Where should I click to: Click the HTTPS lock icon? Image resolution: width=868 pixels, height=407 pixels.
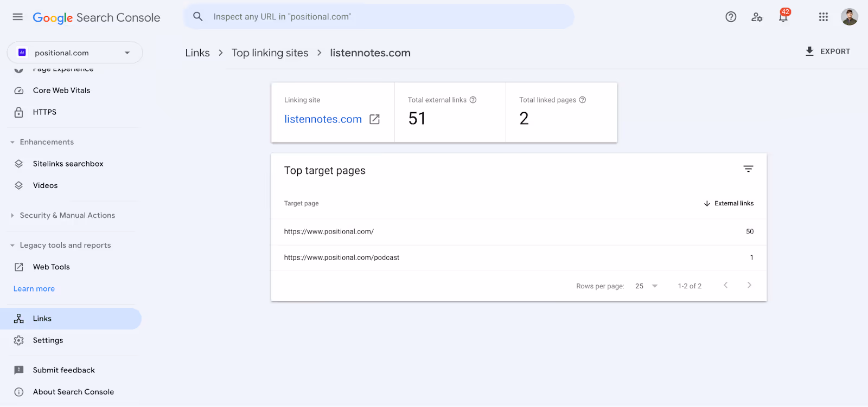[19, 112]
